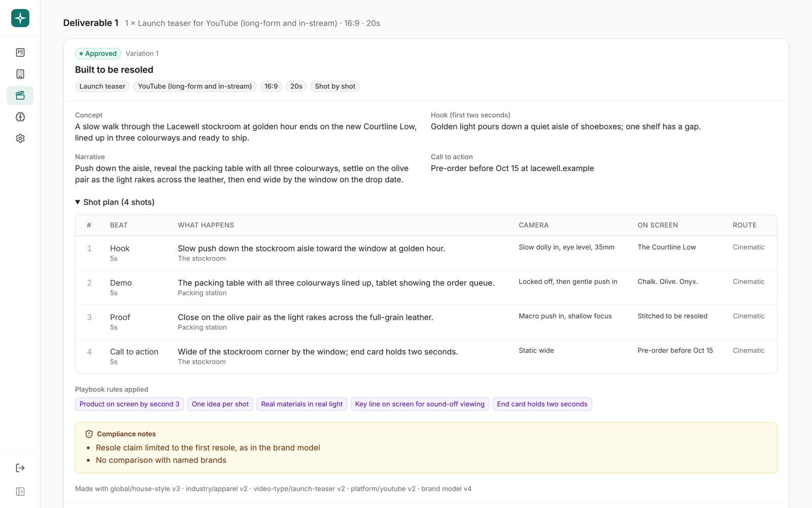Click the Launch teaser tag

pos(102,86)
